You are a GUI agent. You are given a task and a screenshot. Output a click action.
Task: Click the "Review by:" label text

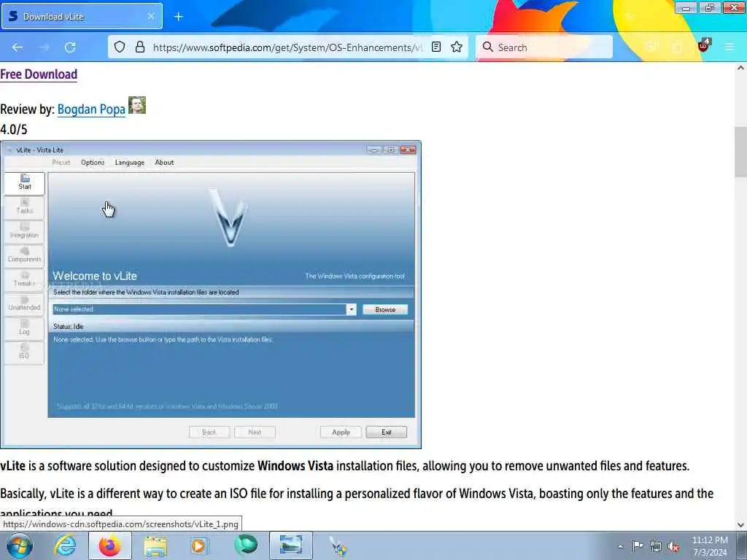pyautogui.click(x=27, y=109)
